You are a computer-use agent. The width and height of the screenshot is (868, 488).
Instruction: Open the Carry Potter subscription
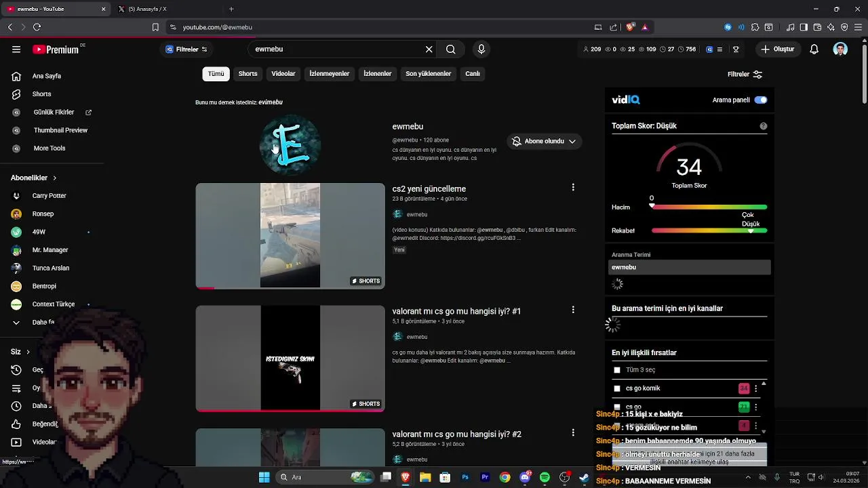click(x=49, y=196)
